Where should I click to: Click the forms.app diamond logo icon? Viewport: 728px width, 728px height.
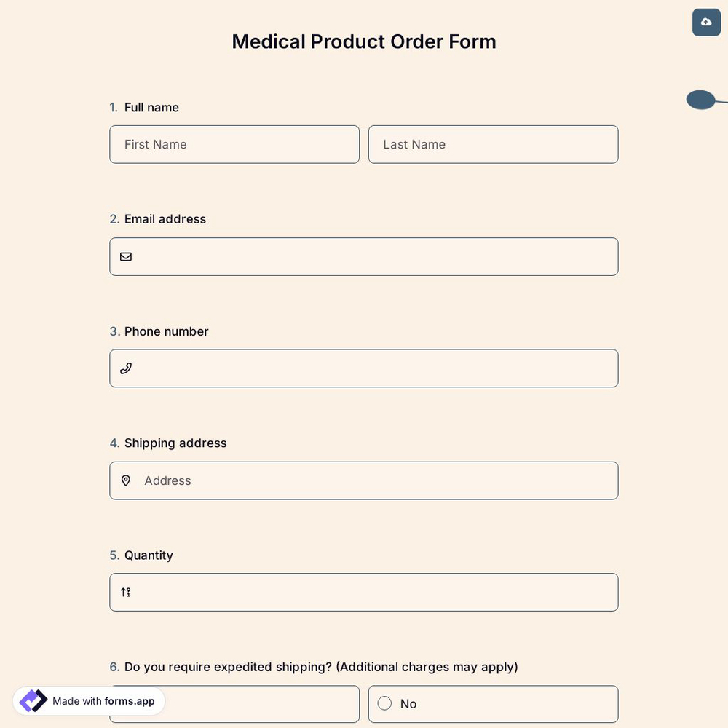click(x=32, y=700)
